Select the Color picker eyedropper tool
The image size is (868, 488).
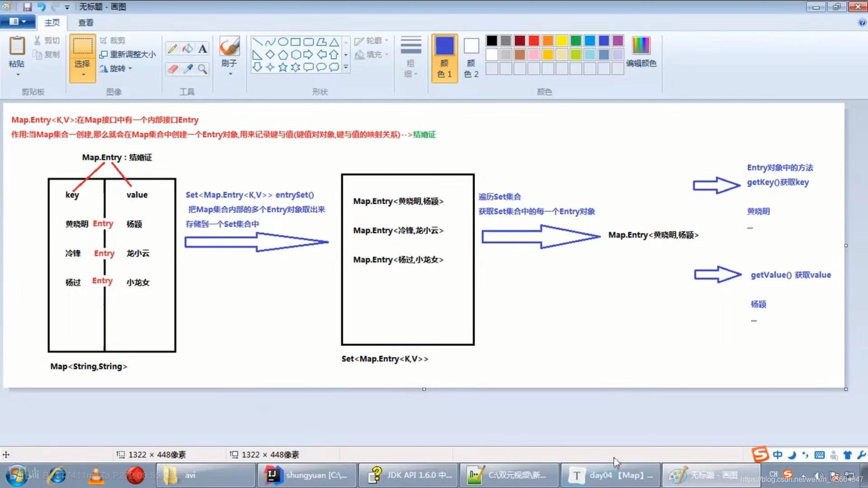point(188,69)
